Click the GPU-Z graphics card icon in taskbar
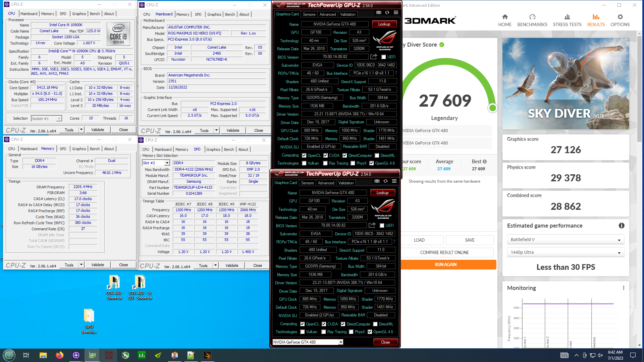Screen dimensions: 644x362 coord(93,355)
